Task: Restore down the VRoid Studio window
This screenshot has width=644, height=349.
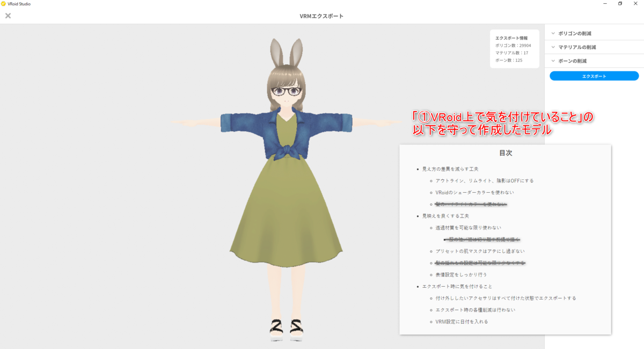Action: (x=620, y=3)
